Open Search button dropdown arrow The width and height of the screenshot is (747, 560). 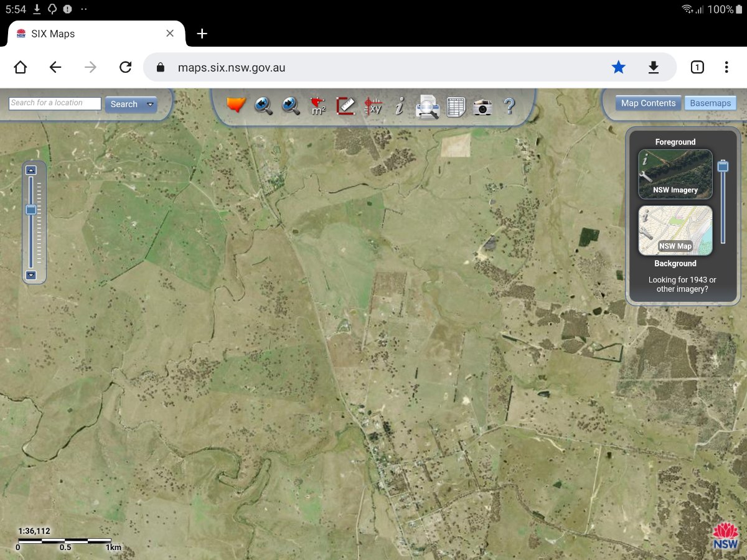(x=150, y=105)
